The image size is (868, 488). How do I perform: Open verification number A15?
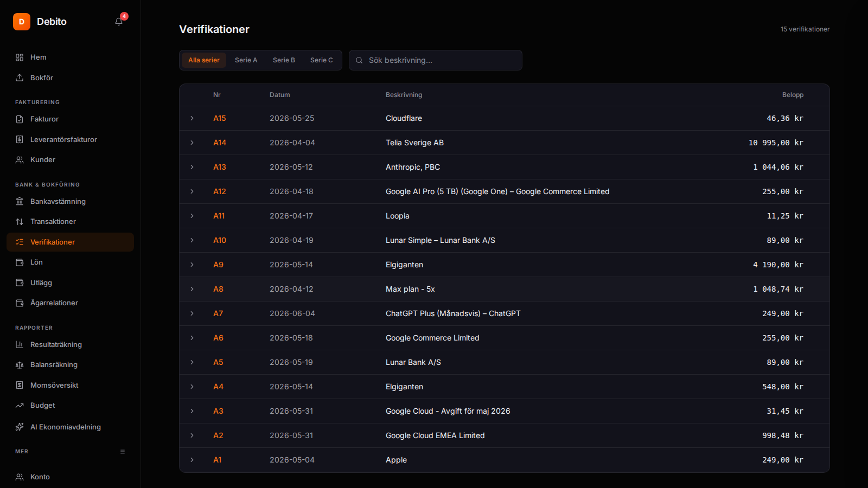(220, 118)
